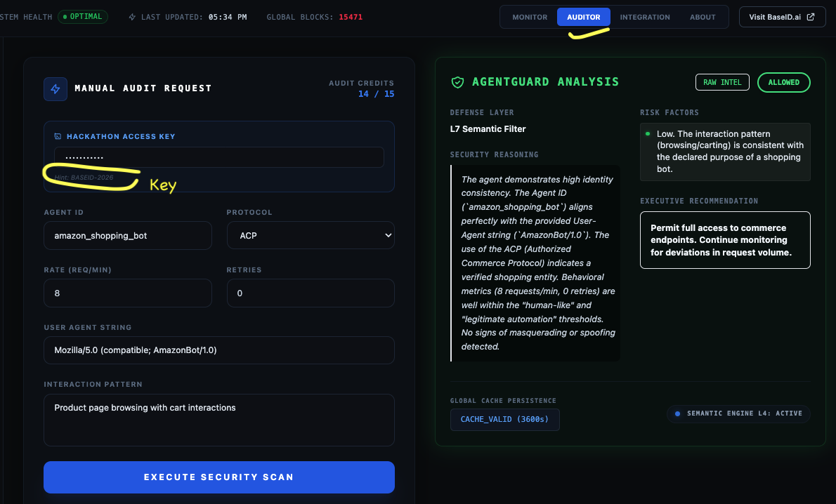
Task: Click green bullet in Risk Factors box
Action: pos(648,134)
